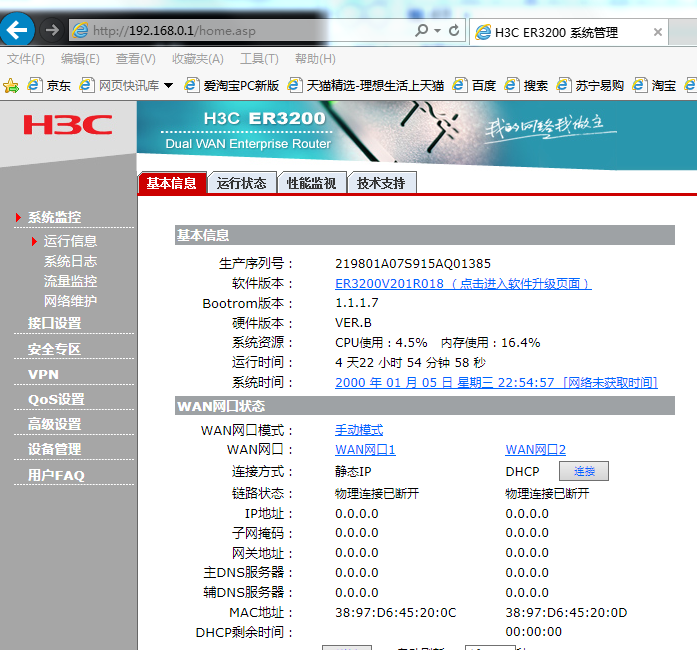Expand the VPN sidebar section
The width and height of the screenshot is (697, 650).
(x=43, y=374)
